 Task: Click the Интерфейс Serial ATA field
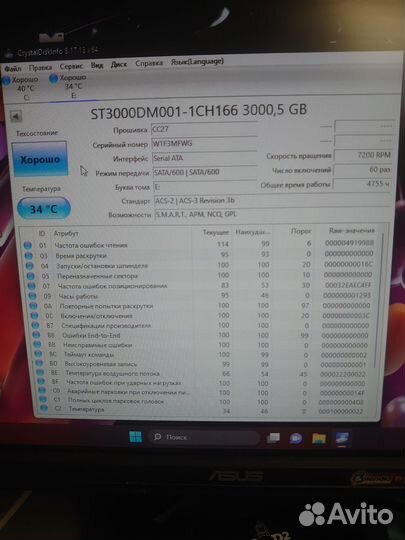click(x=205, y=158)
